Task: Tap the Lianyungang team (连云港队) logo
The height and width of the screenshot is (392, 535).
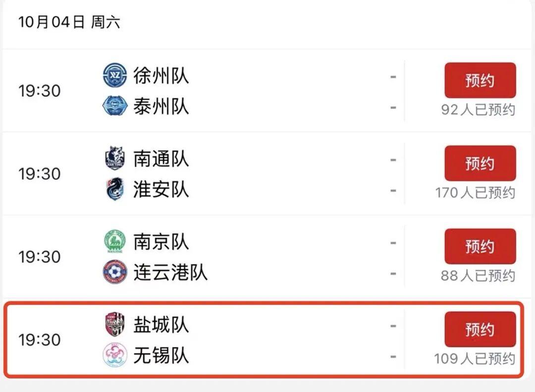Action: (115, 272)
